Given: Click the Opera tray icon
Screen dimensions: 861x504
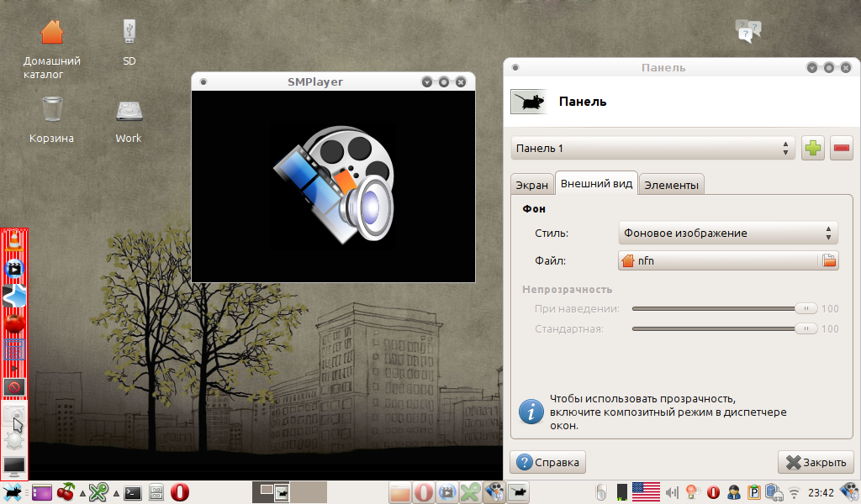Looking at the screenshot, I should (713, 492).
